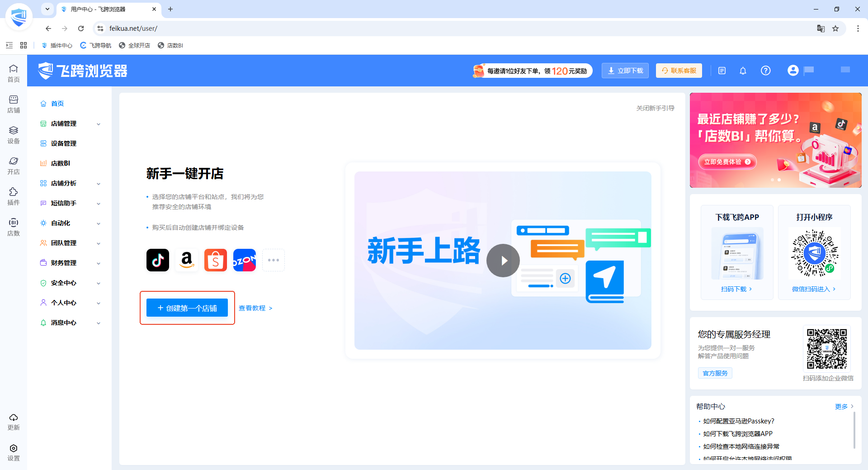Screen dimensions: 868x470
Task: Open 设置 settings in the icon rail
Action: pyautogui.click(x=14, y=452)
